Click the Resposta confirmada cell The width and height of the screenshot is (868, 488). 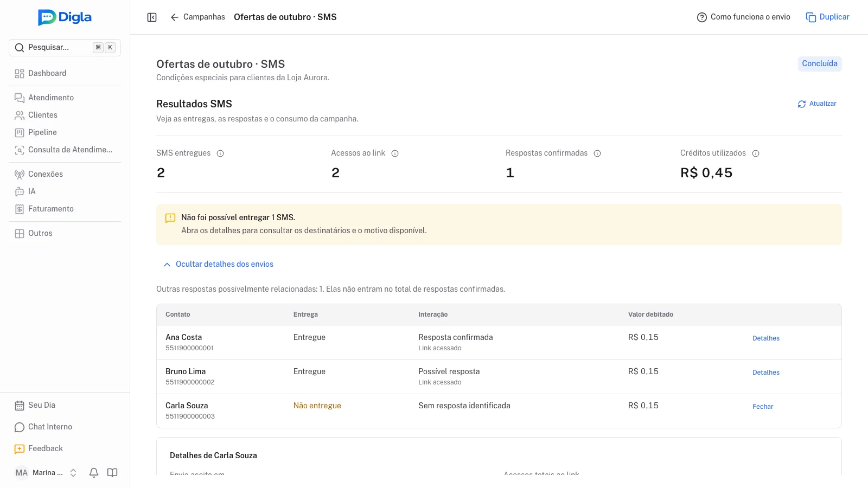(456, 337)
